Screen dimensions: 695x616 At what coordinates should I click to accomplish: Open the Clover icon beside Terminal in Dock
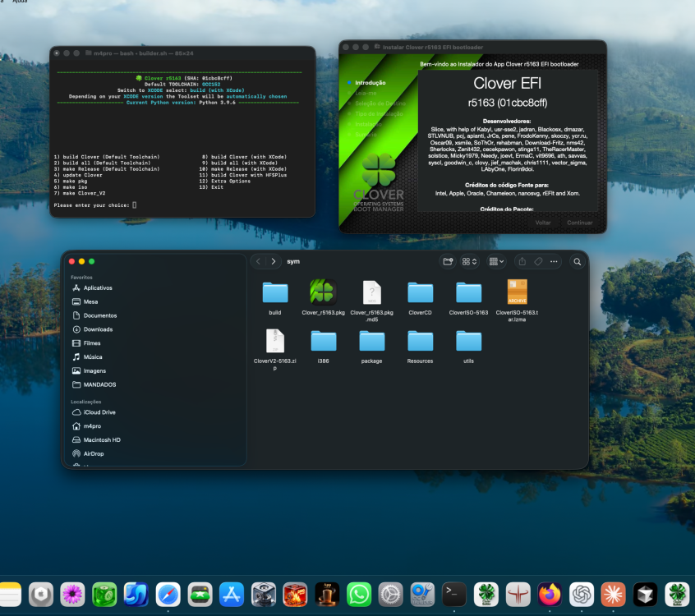pyautogui.click(x=486, y=595)
